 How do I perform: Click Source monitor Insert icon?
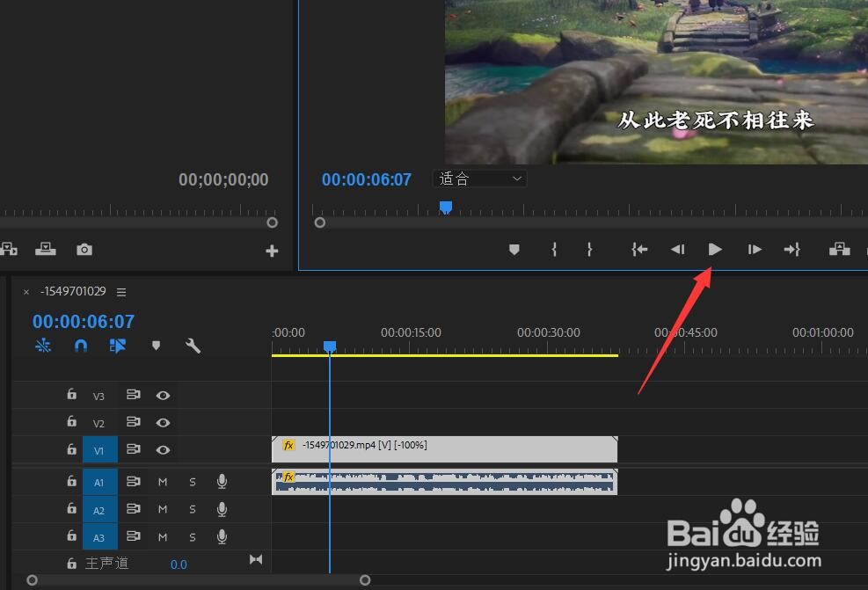[x=8, y=249]
